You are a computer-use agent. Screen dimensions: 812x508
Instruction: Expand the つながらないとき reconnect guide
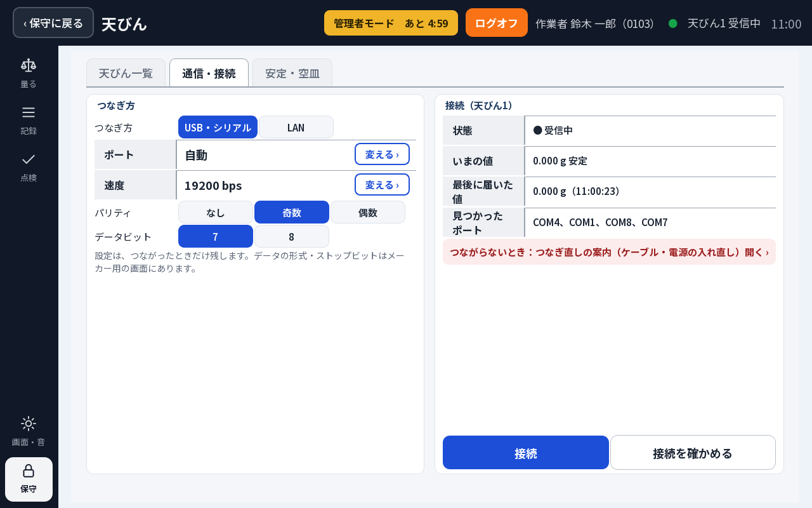click(609, 252)
